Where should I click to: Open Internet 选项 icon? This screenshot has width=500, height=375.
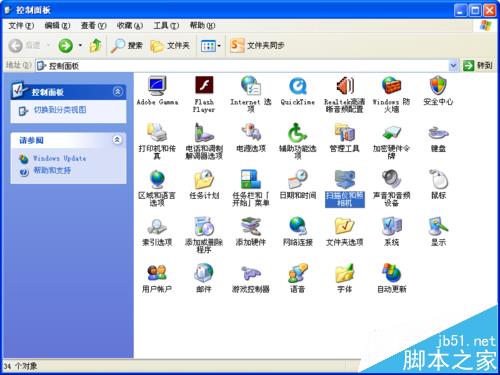pos(251,86)
